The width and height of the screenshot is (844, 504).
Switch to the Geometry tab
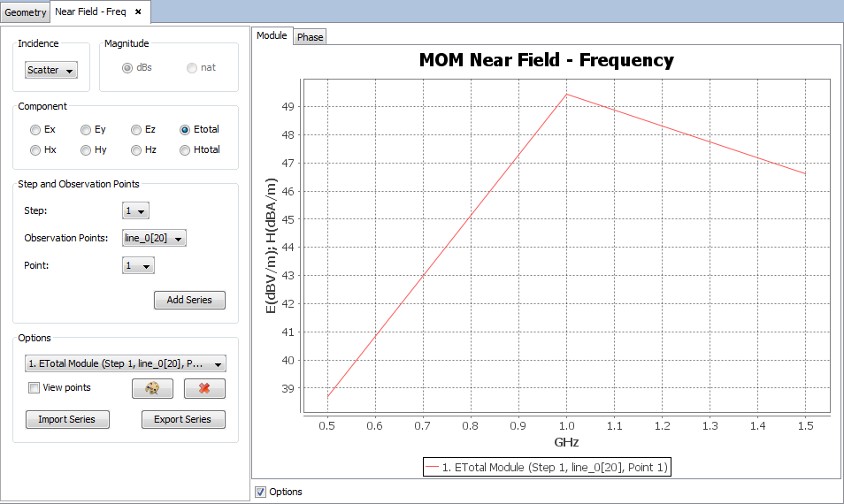26,12
